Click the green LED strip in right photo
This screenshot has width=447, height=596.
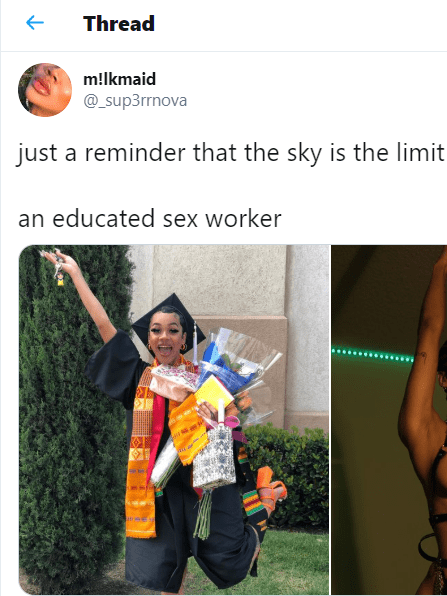point(372,355)
